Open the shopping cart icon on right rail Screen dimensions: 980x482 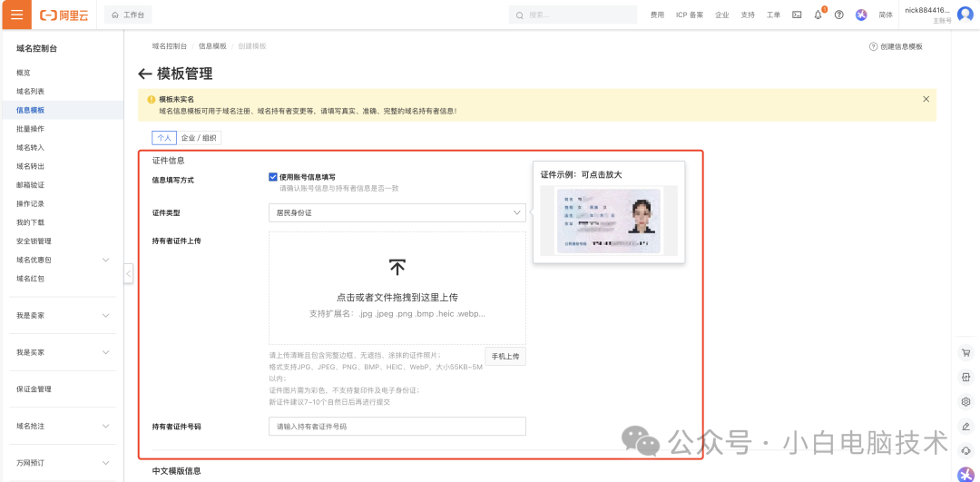click(x=965, y=352)
